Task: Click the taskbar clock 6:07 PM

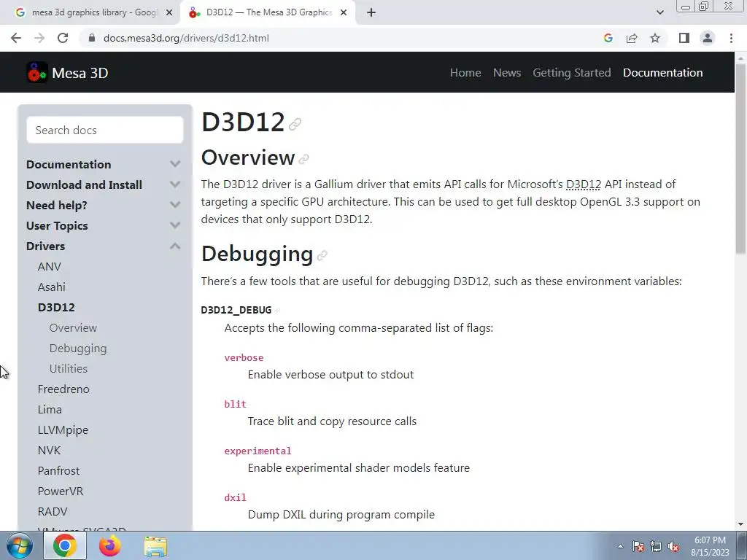Action: pyautogui.click(x=710, y=546)
